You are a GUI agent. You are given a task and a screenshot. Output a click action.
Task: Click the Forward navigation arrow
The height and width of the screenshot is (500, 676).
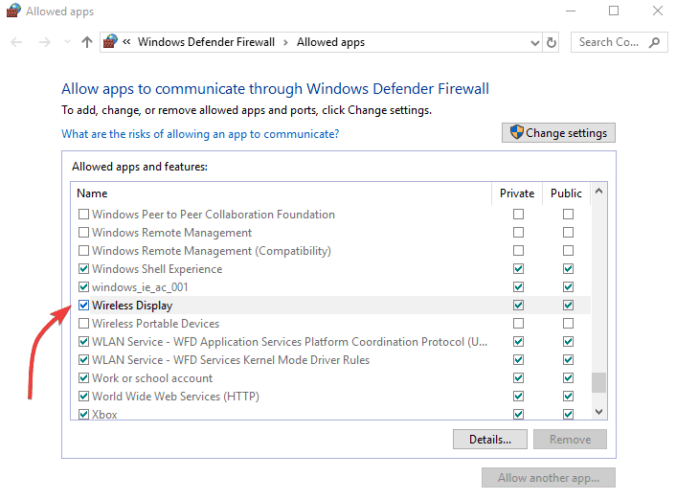[43, 42]
